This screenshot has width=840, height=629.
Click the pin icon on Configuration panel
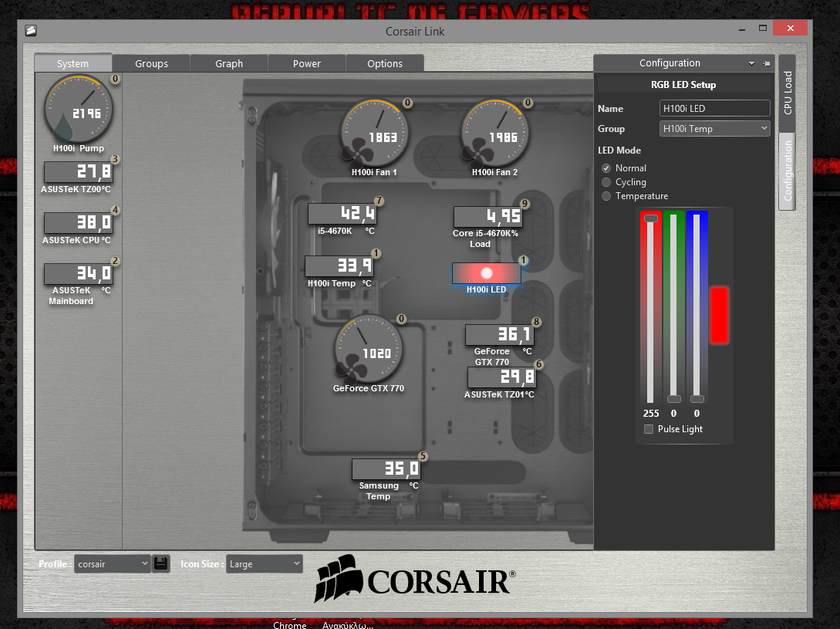[x=767, y=63]
